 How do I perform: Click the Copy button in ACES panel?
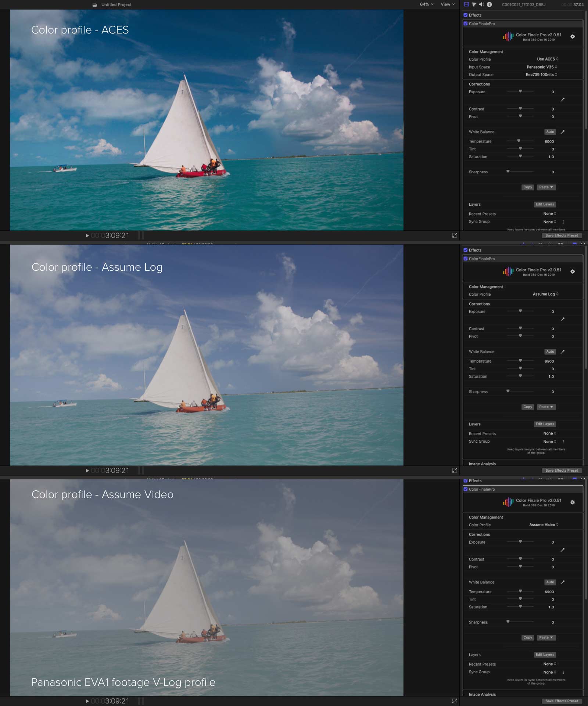[x=528, y=187]
